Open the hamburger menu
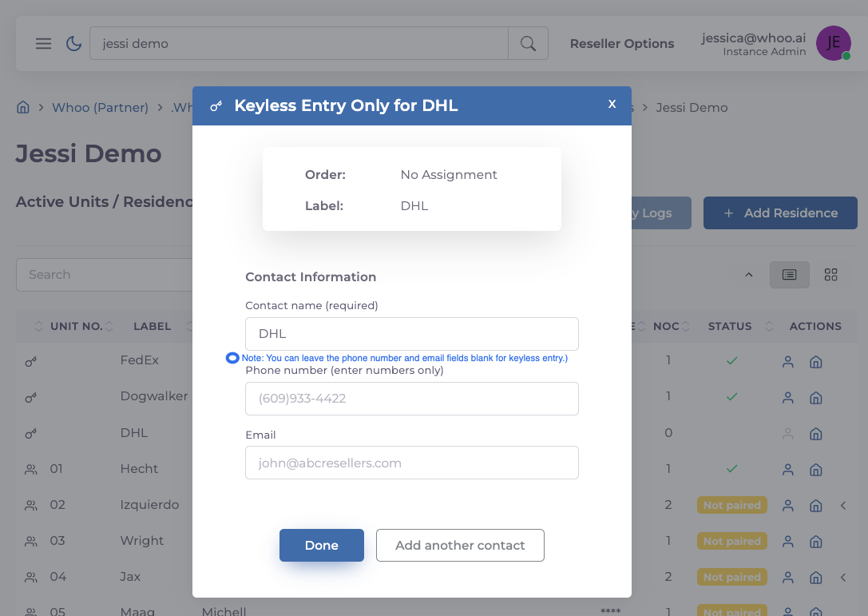868x616 pixels. tap(43, 43)
